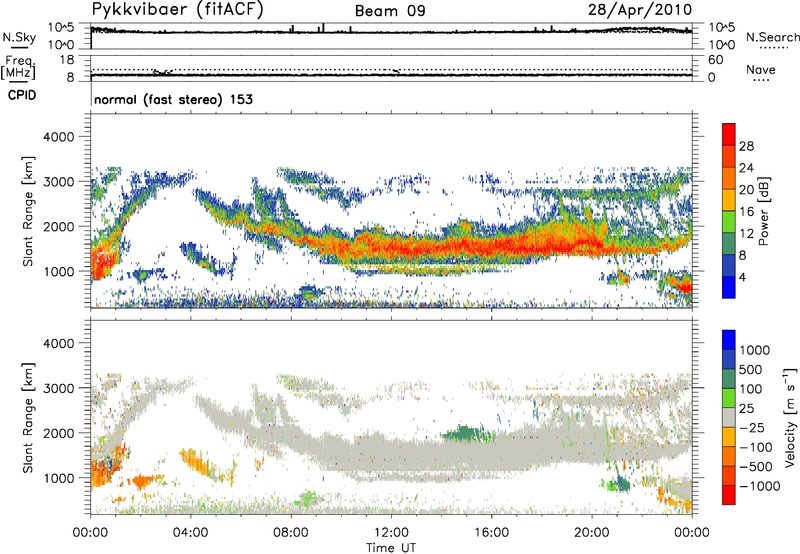Click the '04:00' time tick label
This screenshot has height=554, width=800.
coord(190,533)
